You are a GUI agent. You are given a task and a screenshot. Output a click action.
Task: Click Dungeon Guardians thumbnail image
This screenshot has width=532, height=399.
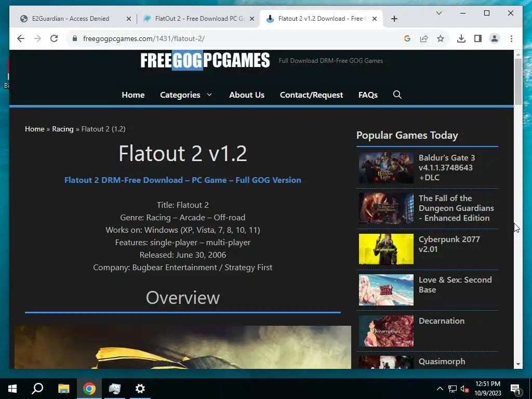pos(386,208)
